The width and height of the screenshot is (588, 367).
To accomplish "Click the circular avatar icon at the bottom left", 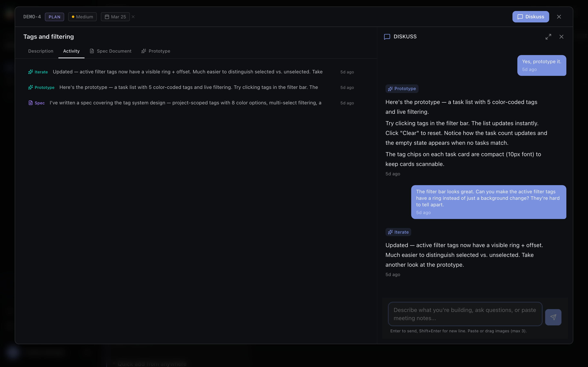I will tap(13, 352).
